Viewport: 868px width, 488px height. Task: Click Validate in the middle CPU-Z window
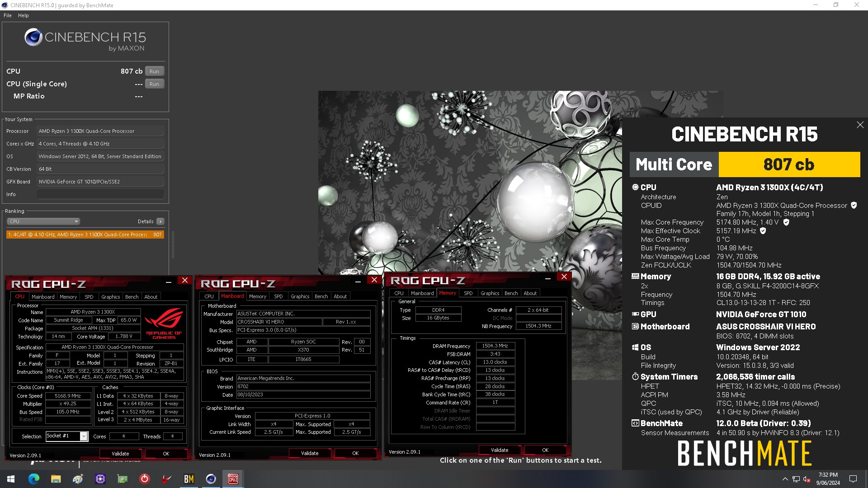310,453
